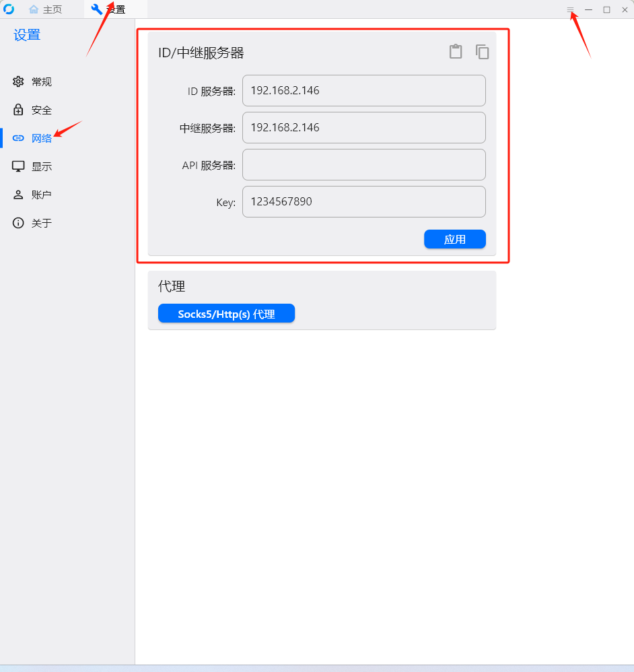
Task: Click the Key: label
Action: (x=226, y=202)
